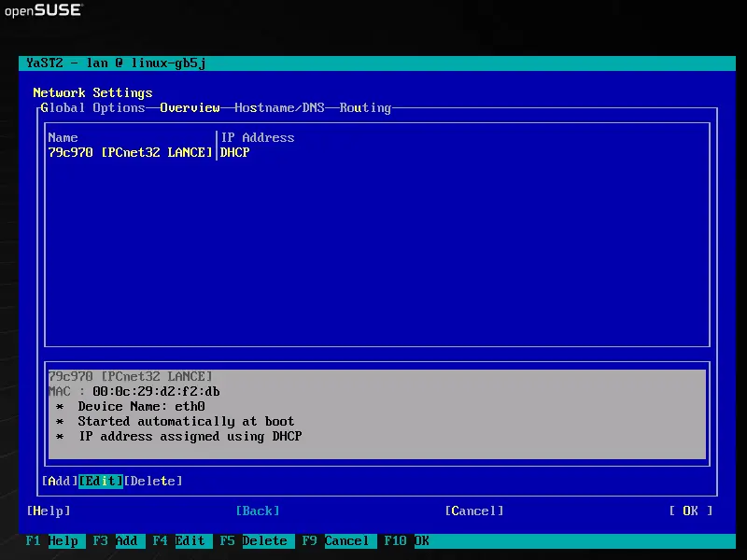
Task: Go back with the [Back] button
Action: coord(258,511)
